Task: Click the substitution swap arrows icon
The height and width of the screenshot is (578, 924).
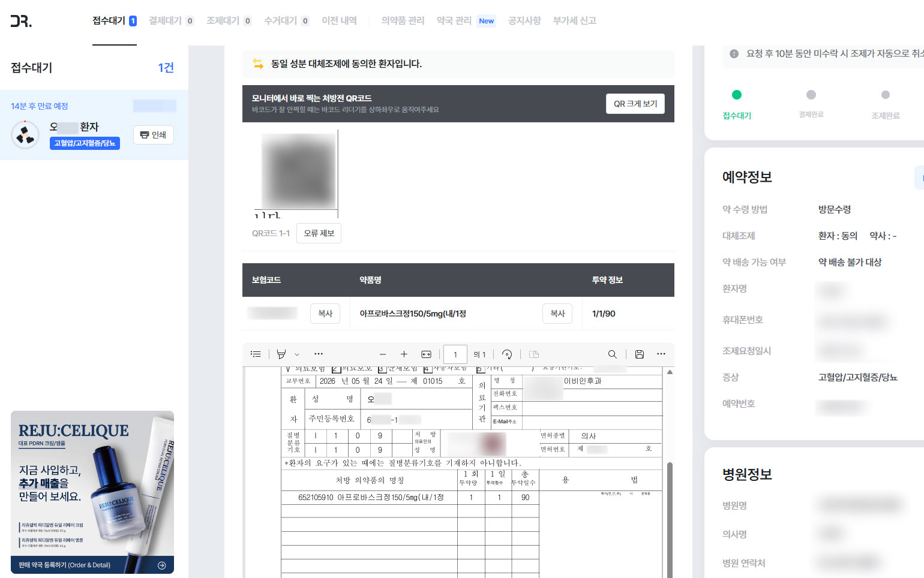Action: click(258, 64)
